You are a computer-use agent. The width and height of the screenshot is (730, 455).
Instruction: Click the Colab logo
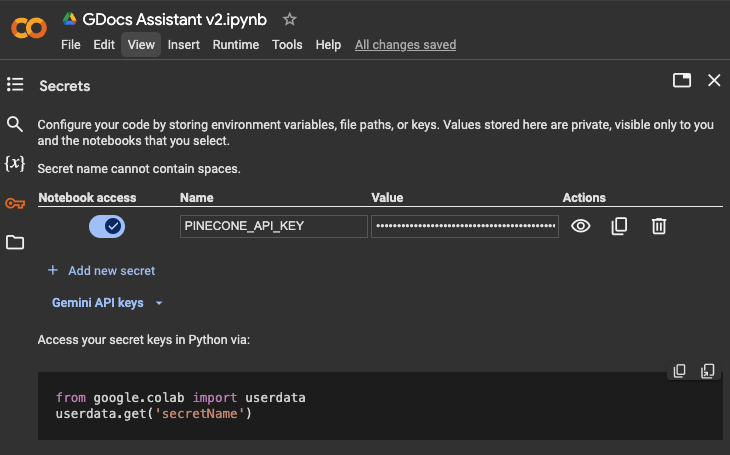(x=28, y=28)
